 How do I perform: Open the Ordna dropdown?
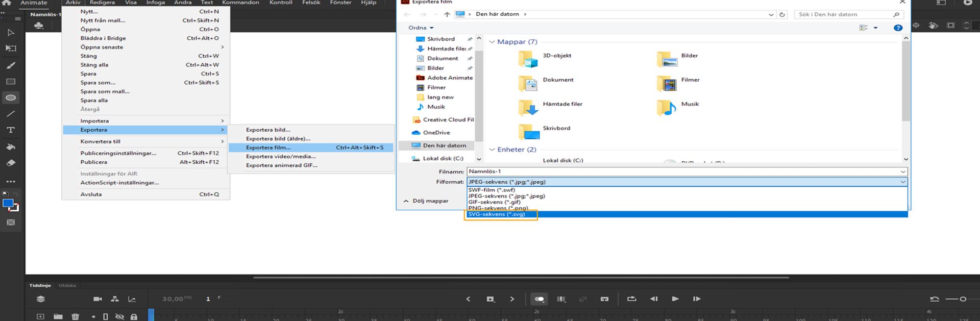coord(421,28)
